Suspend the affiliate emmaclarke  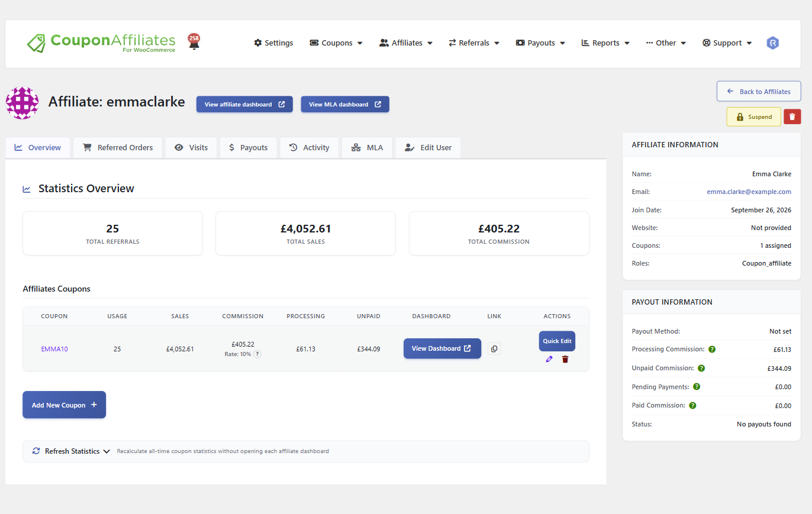[x=754, y=117]
